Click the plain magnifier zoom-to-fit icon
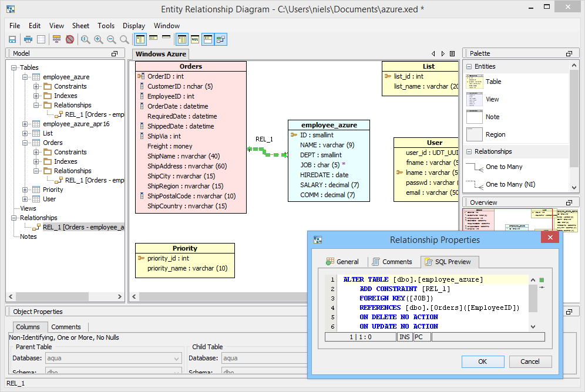Image resolution: width=585 pixels, height=392 pixels. pos(125,39)
